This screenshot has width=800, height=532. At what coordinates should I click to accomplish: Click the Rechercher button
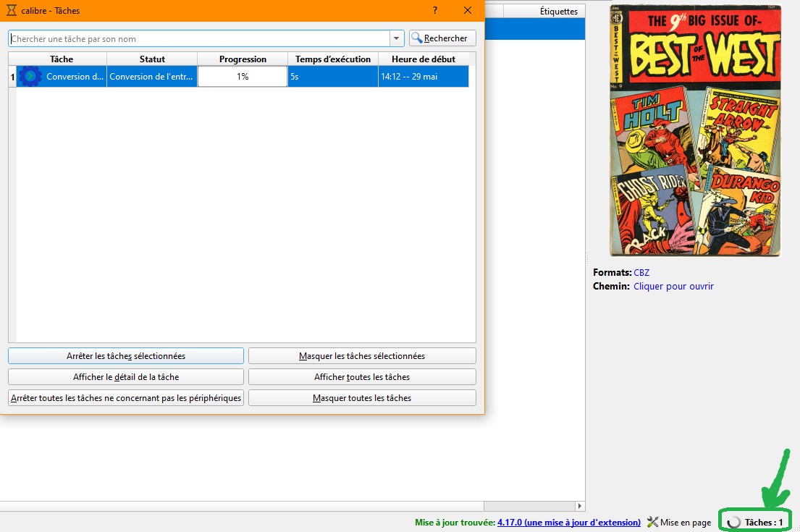pyautogui.click(x=442, y=38)
